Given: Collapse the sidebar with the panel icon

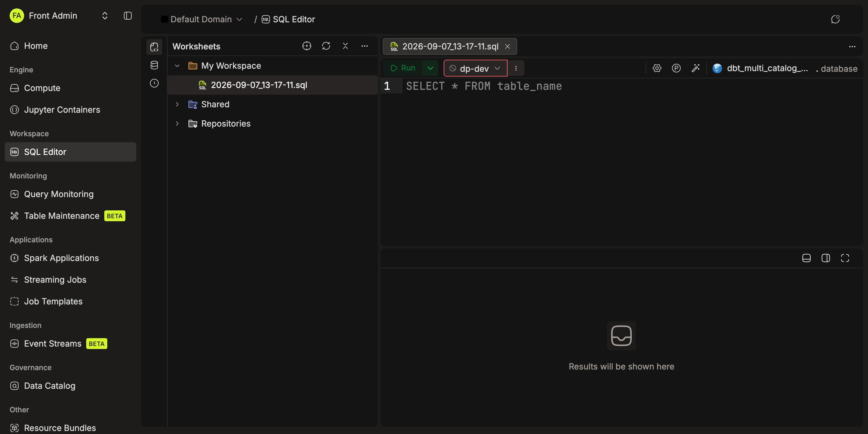Looking at the screenshot, I should point(128,15).
